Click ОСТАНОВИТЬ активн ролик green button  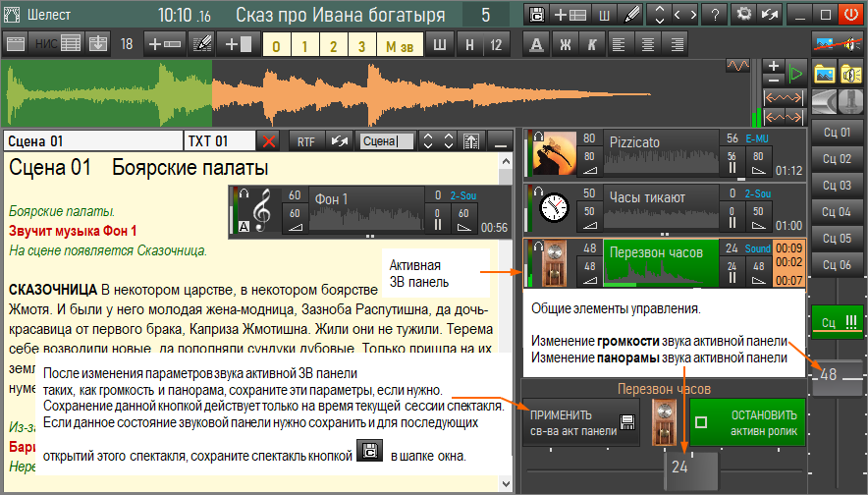(x=748, y=423)
